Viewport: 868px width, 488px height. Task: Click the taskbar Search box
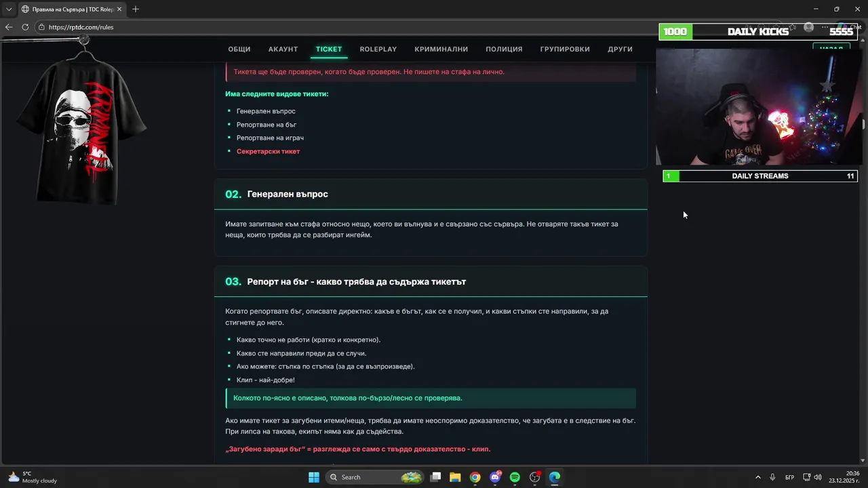tap(376, 477)
